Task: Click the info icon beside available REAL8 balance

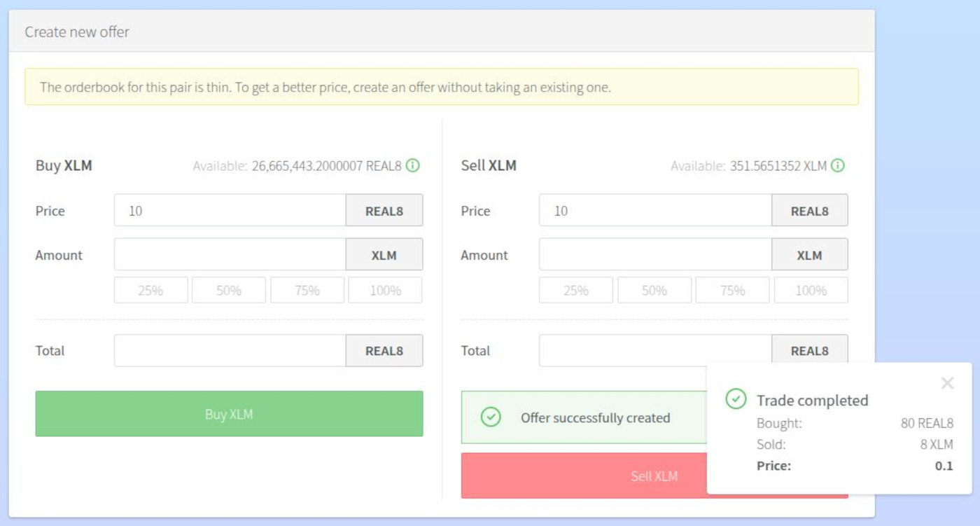Action: pyautogui.click(x=413, y=166)
